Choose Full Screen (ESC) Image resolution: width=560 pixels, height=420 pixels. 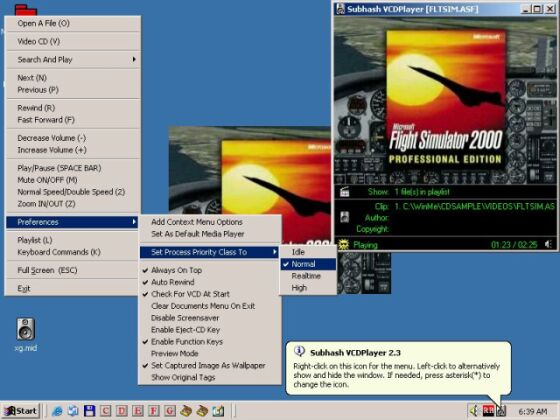pos(72,270)
